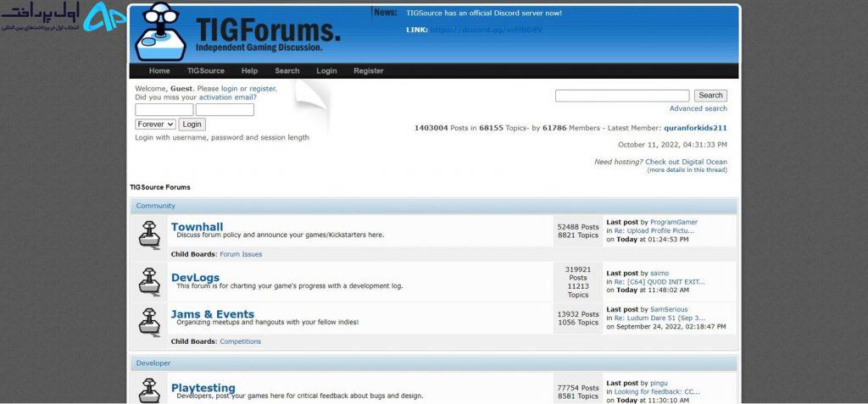Open Re: Upload Profile Pictu... post
The width and height of the screenshot is (868, 404).
[654, 230]
